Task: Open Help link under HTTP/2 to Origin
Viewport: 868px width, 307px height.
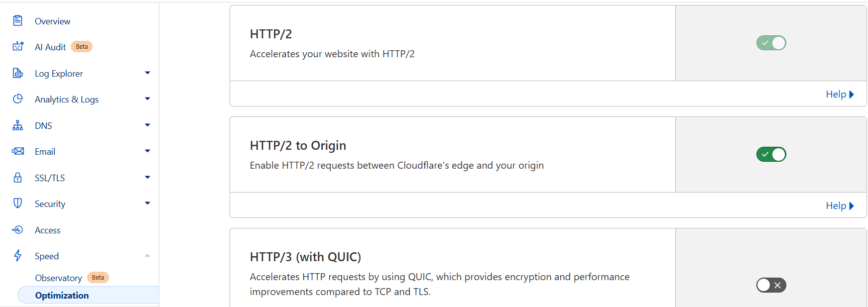Action: coord(840,205)
